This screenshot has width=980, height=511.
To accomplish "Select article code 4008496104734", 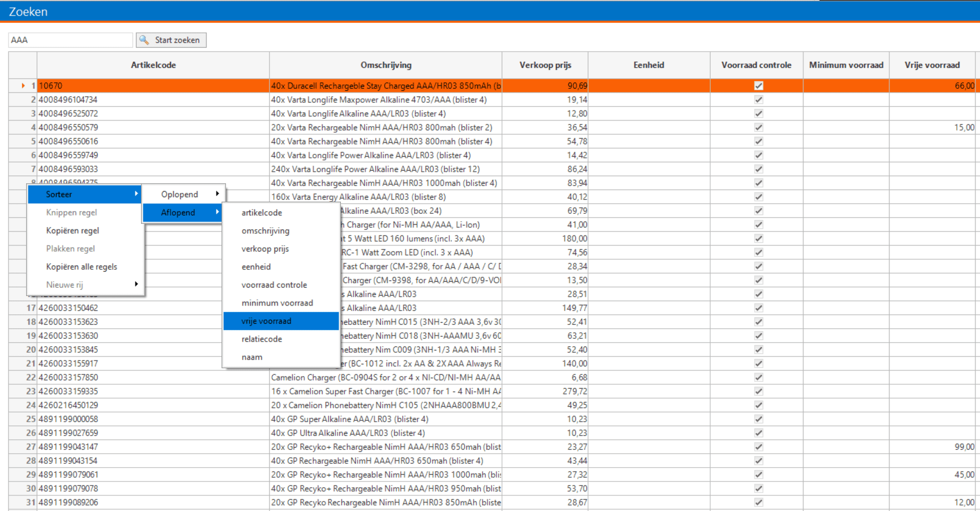I will [153, 99].
